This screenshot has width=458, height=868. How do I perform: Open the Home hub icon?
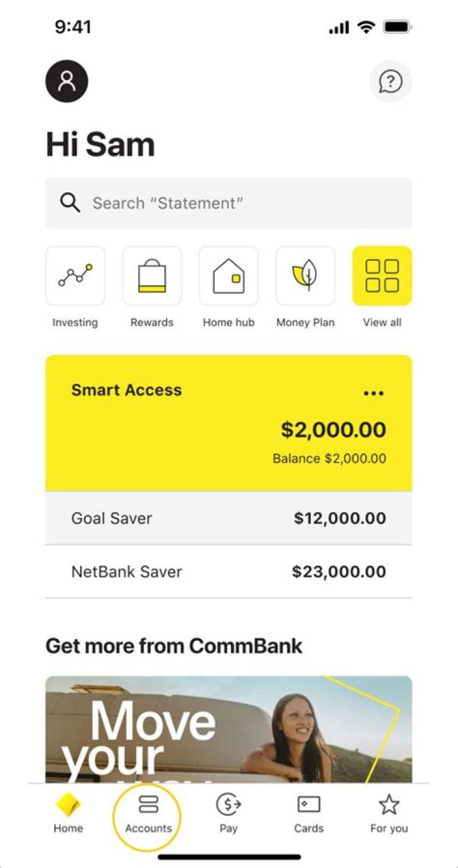[x=228, y=276]
